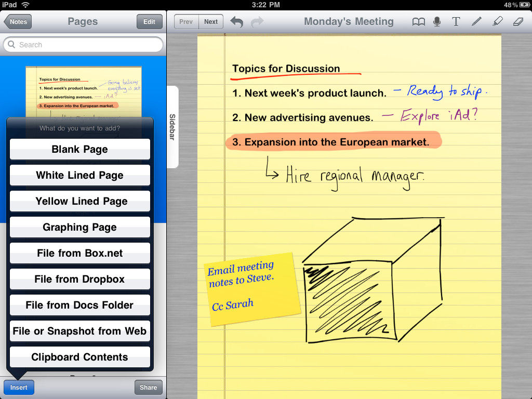Choose Blank Page from insert menu
This screenshot has height=399, width=532.
80,149
